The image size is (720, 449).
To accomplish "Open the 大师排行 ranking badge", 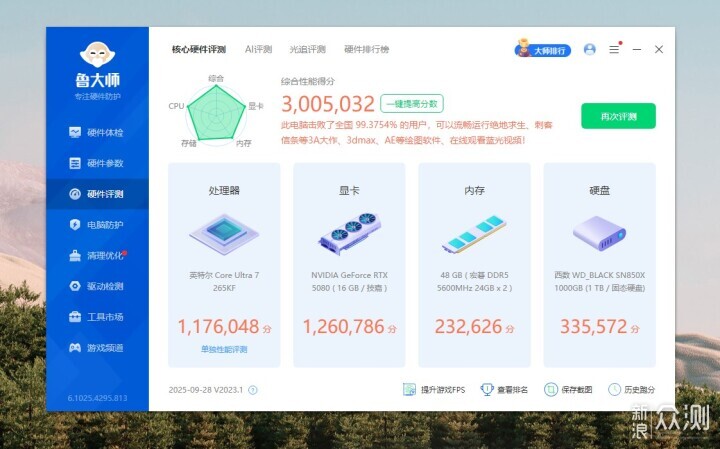I will [543, 49].
